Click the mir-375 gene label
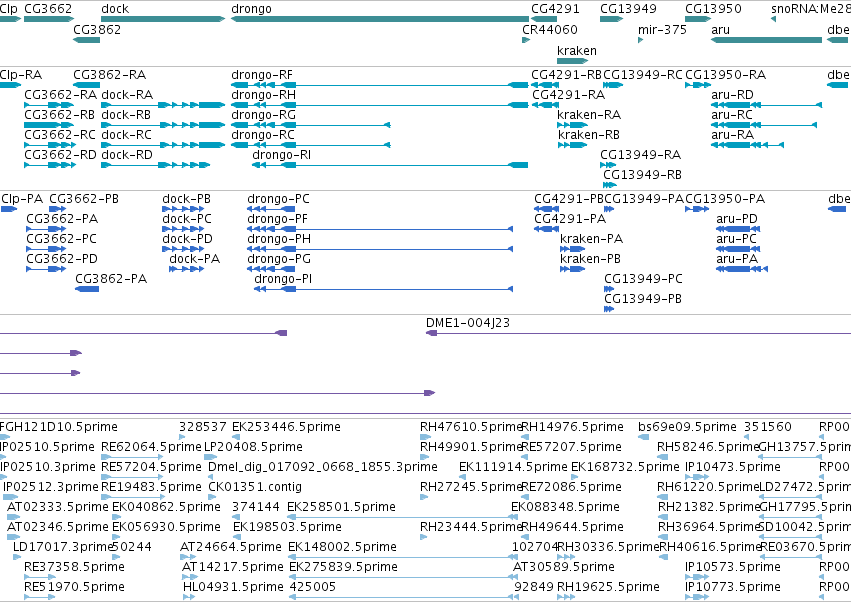Image resolution: width=851 pixels, height=602 pixels. (662, 29)
